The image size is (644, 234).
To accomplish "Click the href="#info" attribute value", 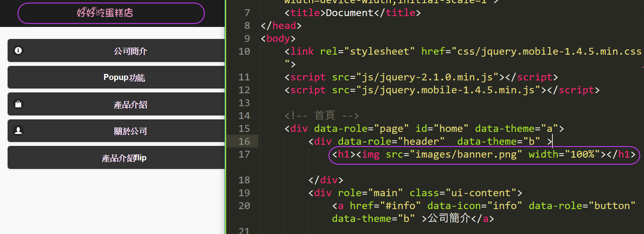I will [x=403, y=206].
